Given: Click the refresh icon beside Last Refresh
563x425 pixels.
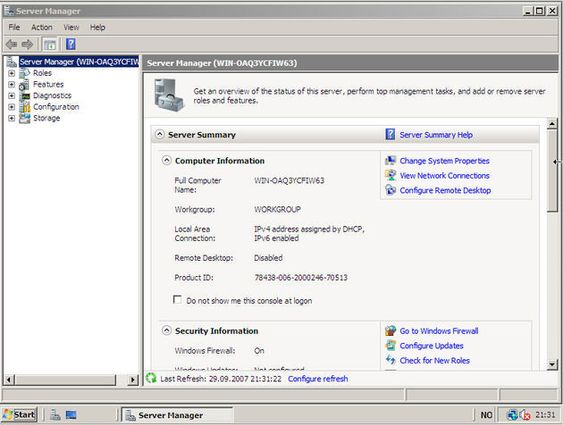Looking at the screenshot, I should [151, 378].
